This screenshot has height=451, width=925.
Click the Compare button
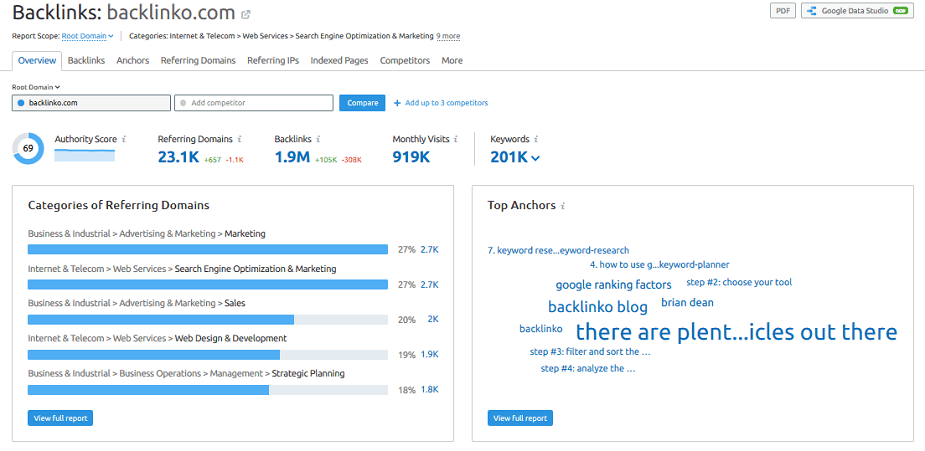click(x=362, y=103)
